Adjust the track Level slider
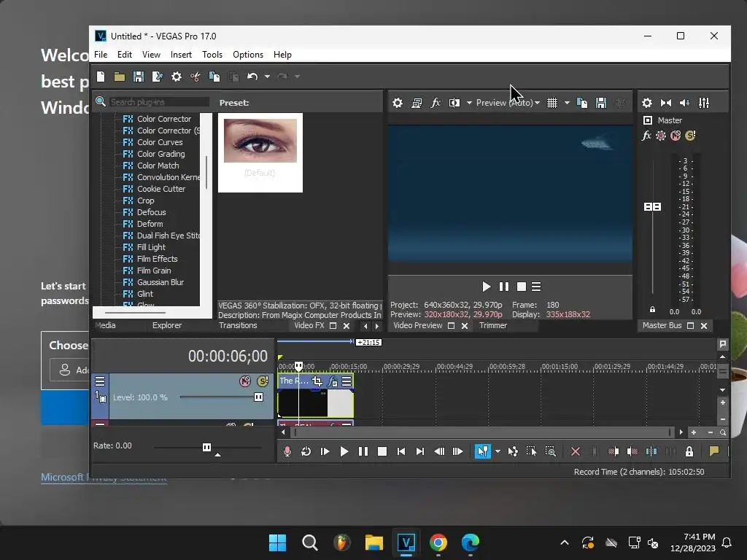This screenshot has height=560, width=747. click(258, 397)
